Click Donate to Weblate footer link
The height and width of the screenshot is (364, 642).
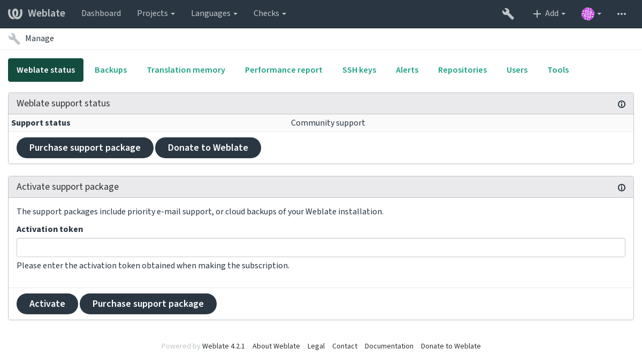(451, 346)
